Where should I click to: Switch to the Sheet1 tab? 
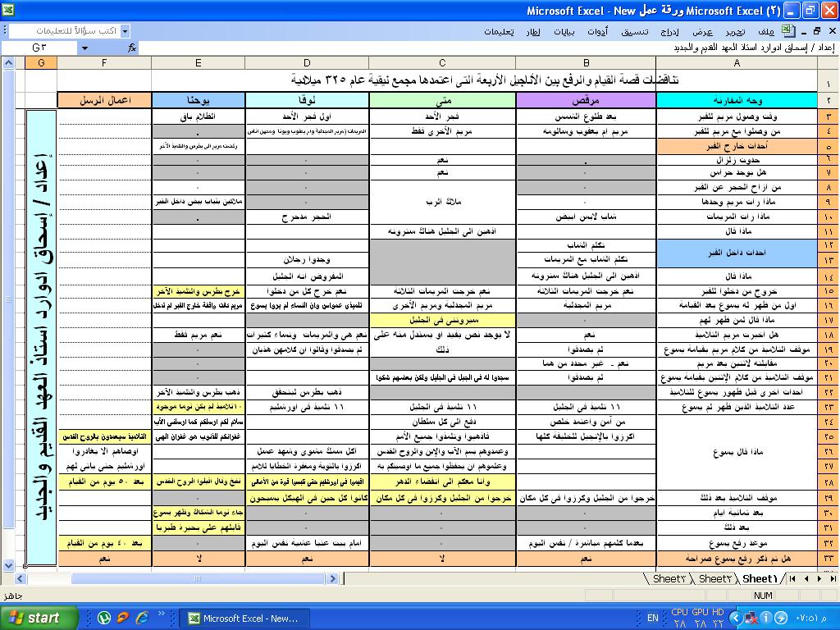760,578
